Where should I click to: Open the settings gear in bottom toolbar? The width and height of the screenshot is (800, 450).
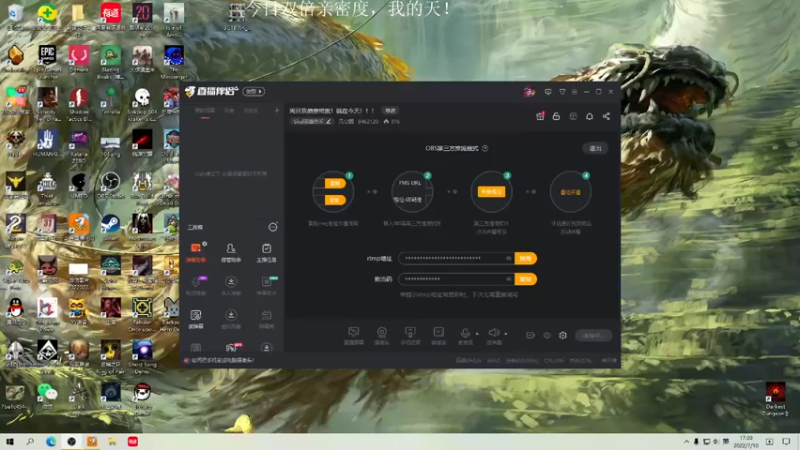click(563, 335)
